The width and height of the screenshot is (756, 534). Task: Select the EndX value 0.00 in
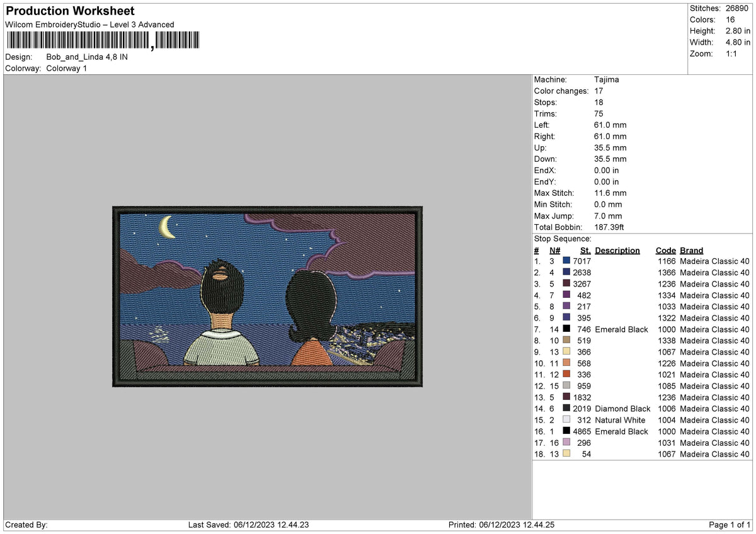pos(606,170)
